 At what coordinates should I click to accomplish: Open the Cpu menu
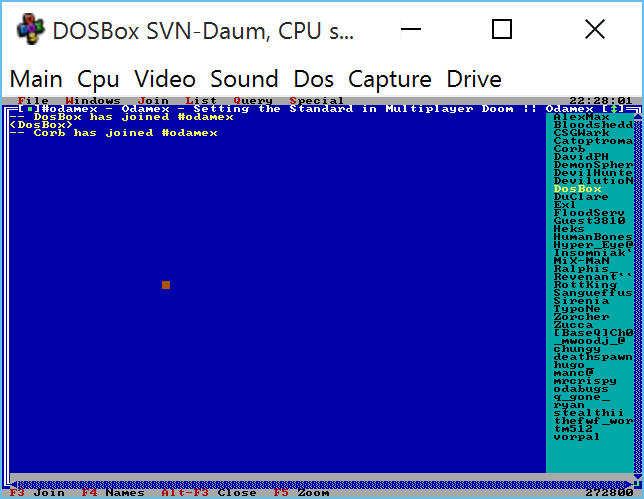(x=98, y=79)
